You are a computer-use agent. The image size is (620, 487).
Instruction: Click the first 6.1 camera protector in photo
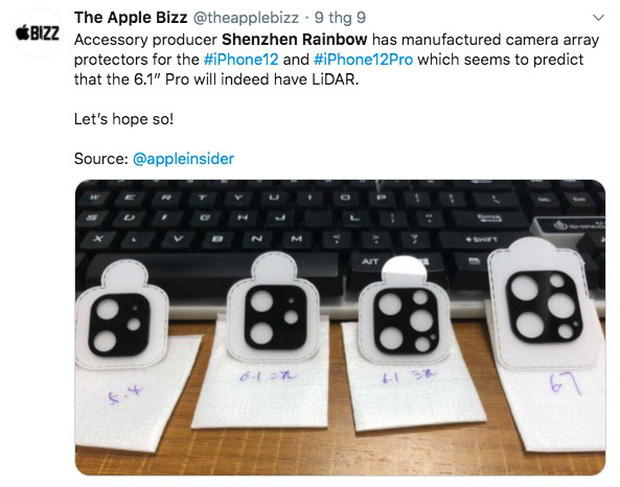coord(274,309)
